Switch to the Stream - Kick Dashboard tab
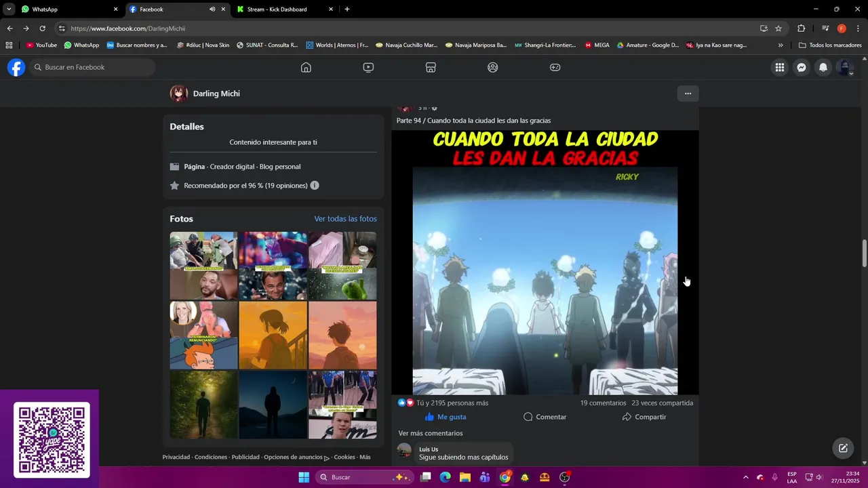Viewport: 868px width, 488px height. click(285, 9)
